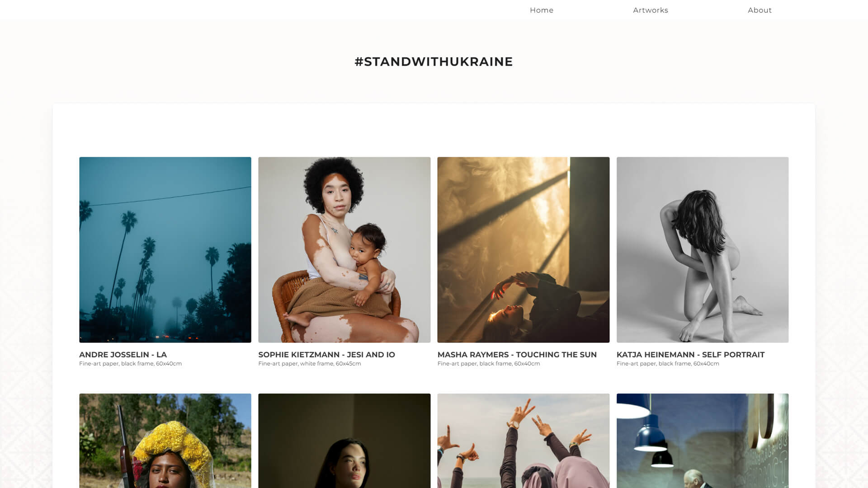Click the MASHA RAYMERS - TOUCHING THE SUN title
This screenshot has height=488, width=868.
517,355
